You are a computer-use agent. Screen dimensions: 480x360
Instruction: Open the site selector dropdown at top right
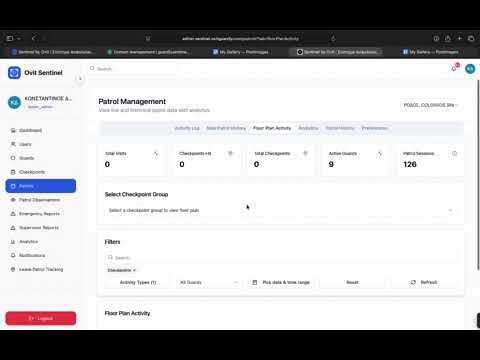[430, 105]
